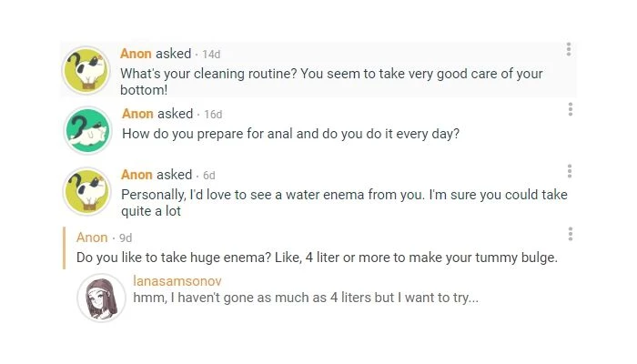The width and height of the screenshot is (637, 364).
Task: Click the yellow cat avatar on the 14d question
Action: click(86, 70)
